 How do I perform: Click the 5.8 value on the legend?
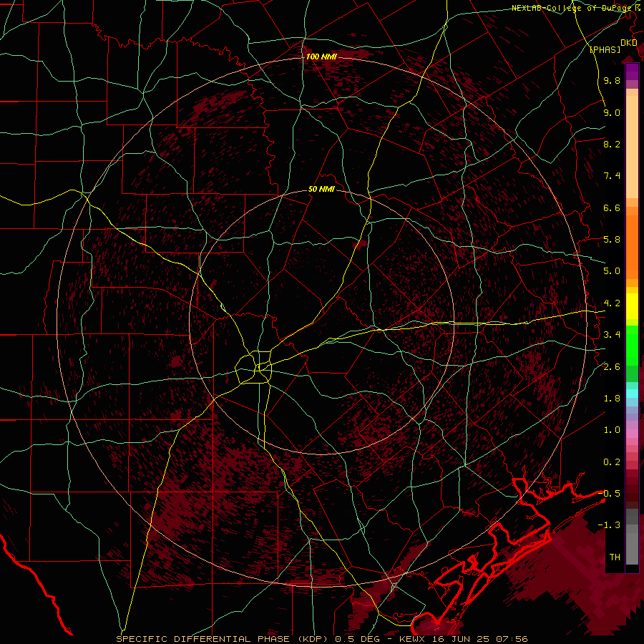click(x=612, y=240)
